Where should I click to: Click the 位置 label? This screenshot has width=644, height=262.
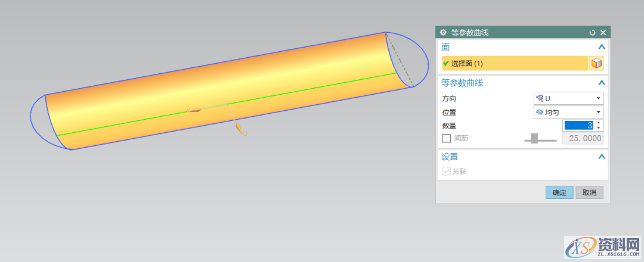coord(449,113)
